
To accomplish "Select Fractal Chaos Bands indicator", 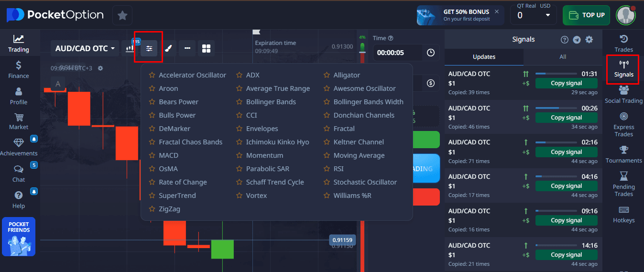I will pos(190,142).
